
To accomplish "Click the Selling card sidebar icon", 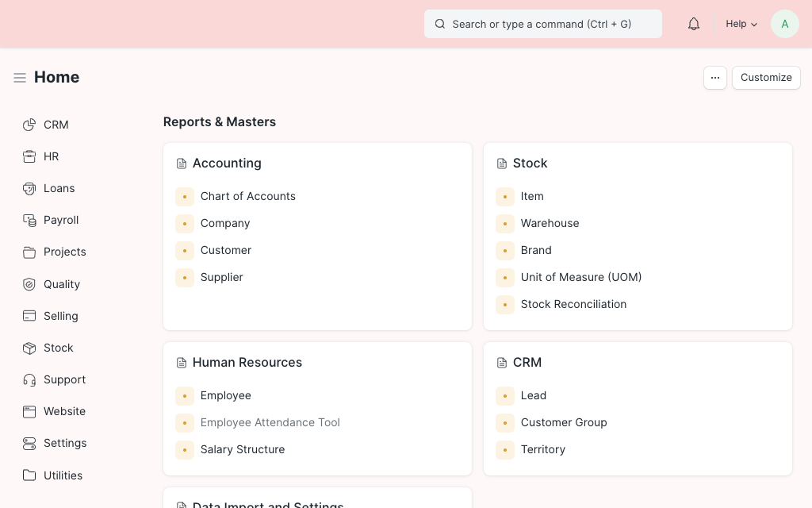I will [x=29, y=316].
